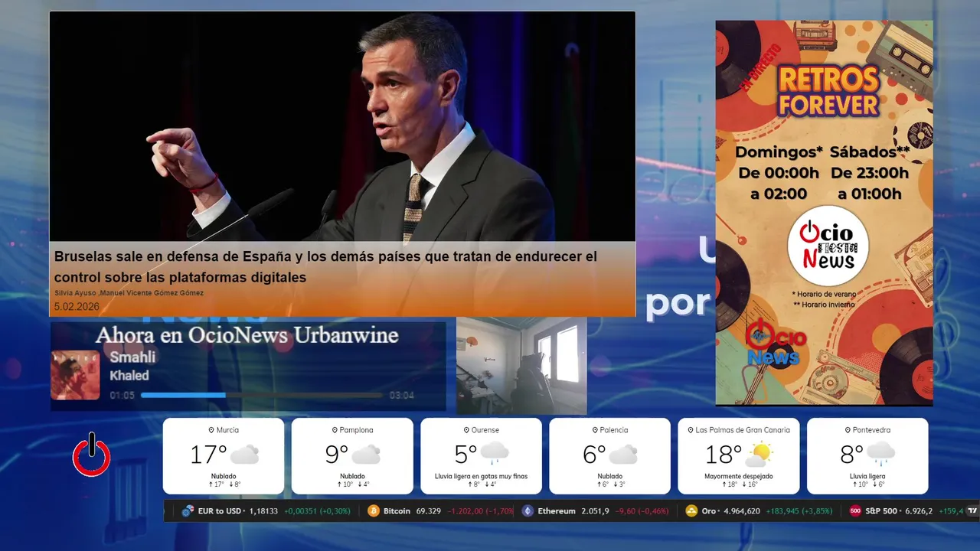
Task: Click the Palencia cloud icon
Action: click(x=623, y=455)
